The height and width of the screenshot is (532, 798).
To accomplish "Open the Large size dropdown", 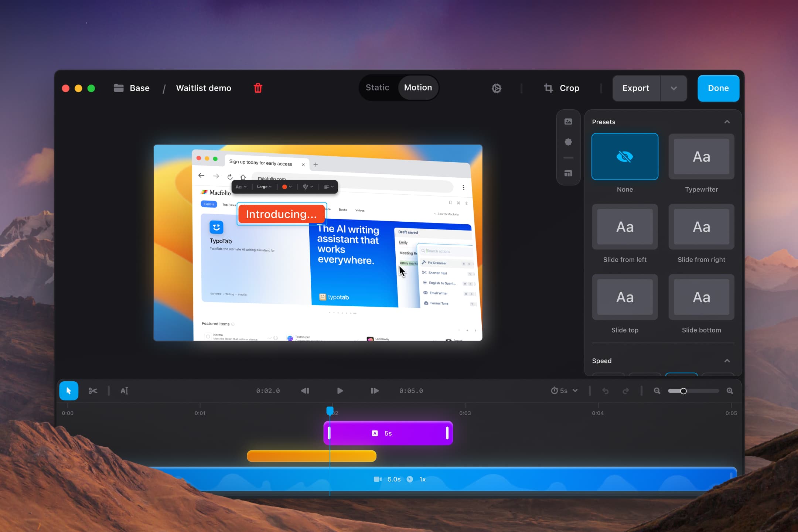I will 264,187.
